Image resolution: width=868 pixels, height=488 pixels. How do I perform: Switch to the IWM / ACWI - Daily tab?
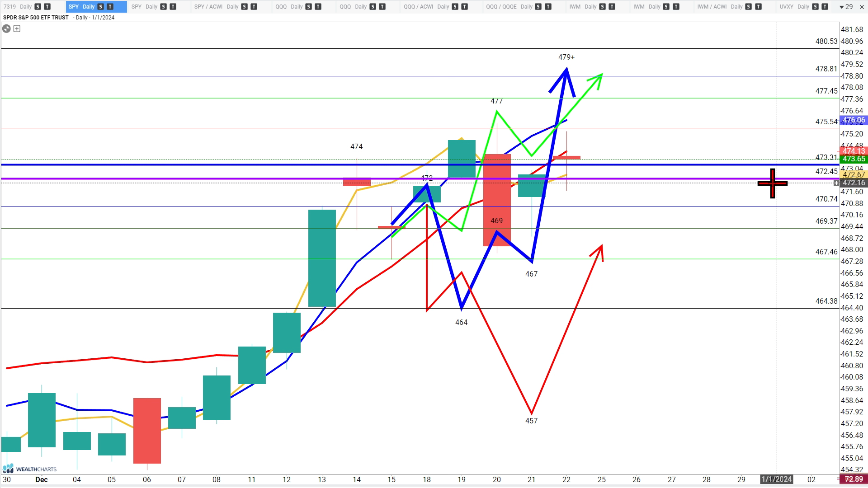coord(720,7)
